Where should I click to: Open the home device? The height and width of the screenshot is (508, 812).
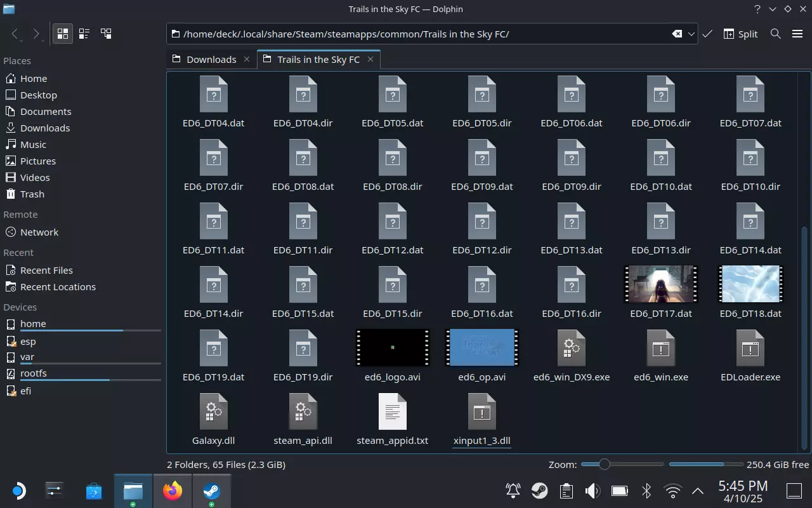33,323
